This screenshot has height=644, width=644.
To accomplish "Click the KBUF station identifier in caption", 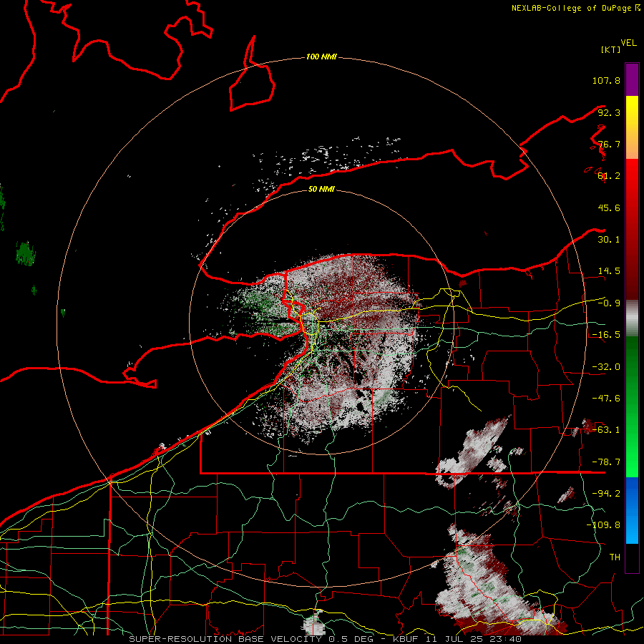I will [407, 639].
